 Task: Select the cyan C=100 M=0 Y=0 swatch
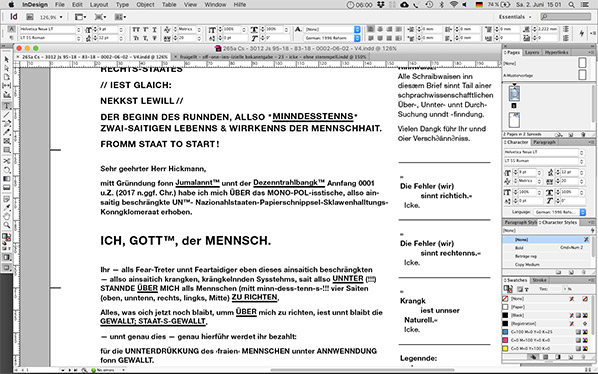(546, 332)
